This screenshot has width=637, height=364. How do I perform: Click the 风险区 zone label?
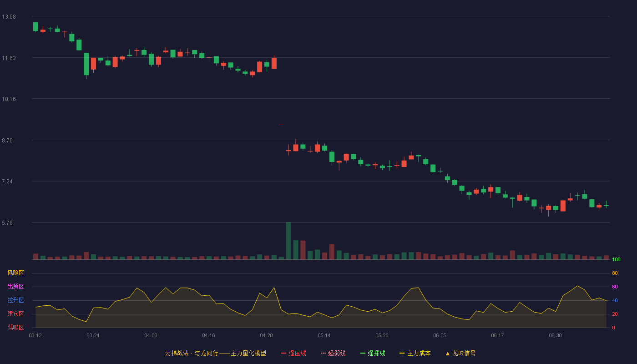[x=15, y=273]
